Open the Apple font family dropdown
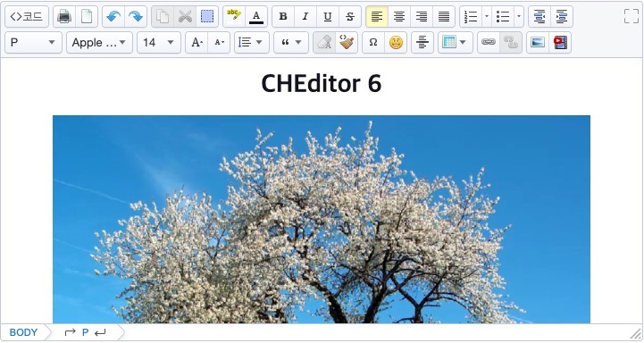 pos(99,42)
